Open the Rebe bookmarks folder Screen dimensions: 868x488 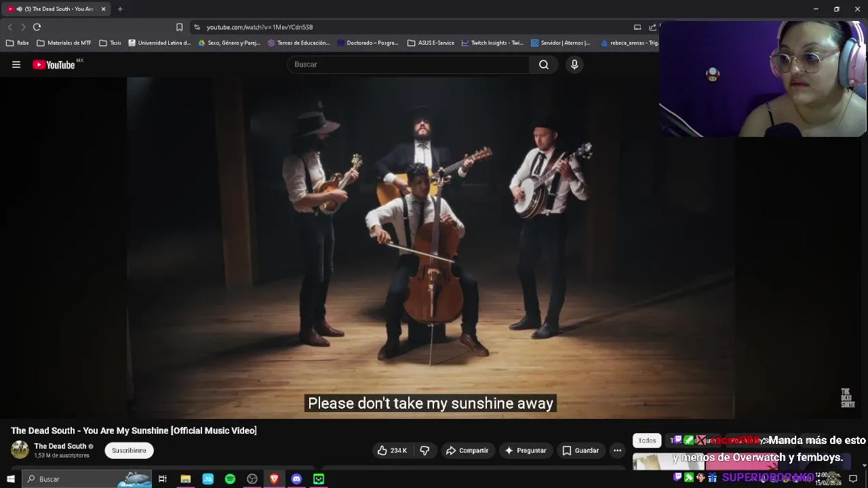tap(18, 43)
